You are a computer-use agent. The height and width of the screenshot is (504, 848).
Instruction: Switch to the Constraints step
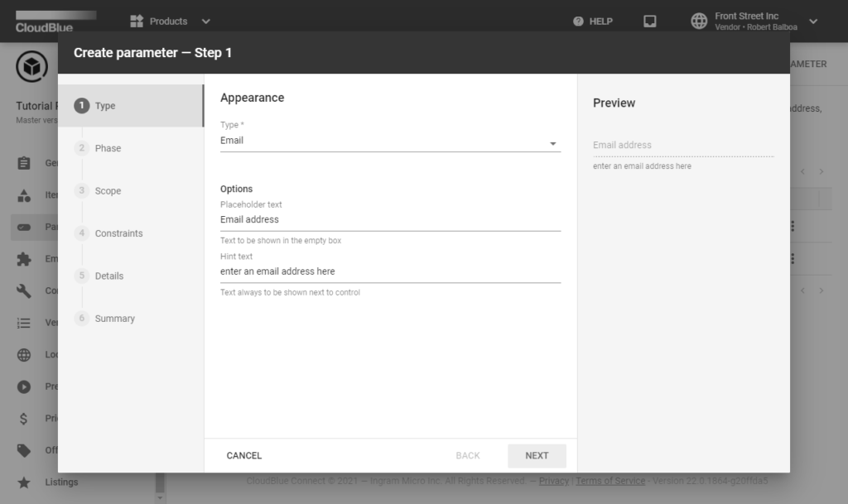click(118, 233)
